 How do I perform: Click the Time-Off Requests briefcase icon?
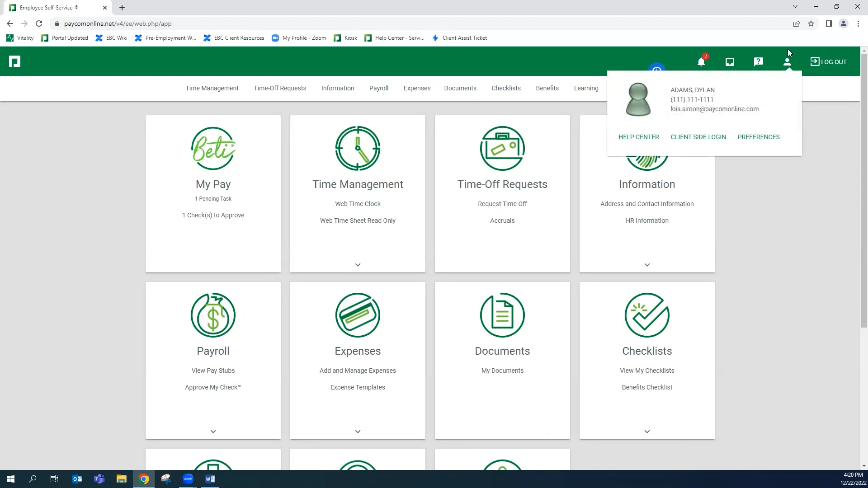pos(502,149)
